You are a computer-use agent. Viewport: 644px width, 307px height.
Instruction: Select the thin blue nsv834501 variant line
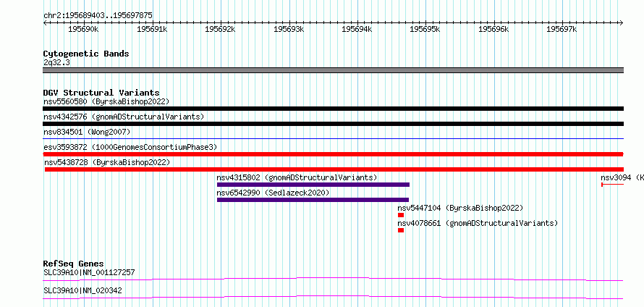333,139
